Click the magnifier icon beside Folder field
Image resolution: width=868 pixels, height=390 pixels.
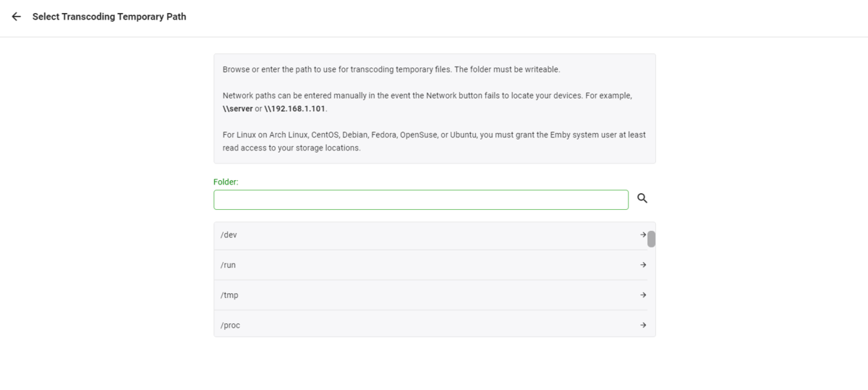(642, 198)
